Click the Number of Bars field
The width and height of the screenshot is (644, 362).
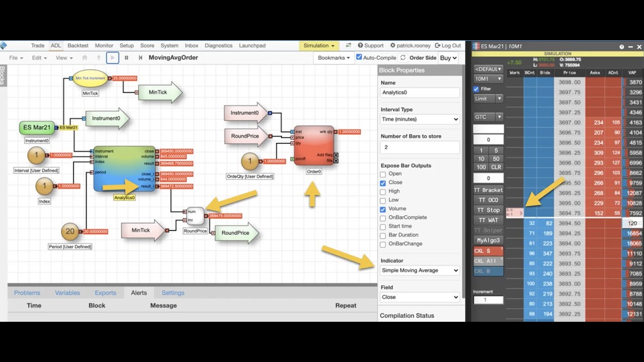(420, 147)
